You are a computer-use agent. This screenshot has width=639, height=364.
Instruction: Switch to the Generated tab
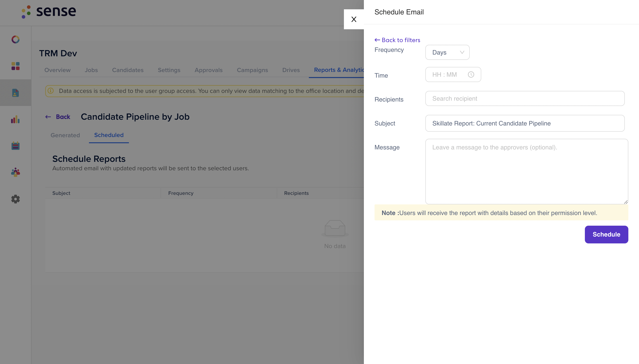65,135
